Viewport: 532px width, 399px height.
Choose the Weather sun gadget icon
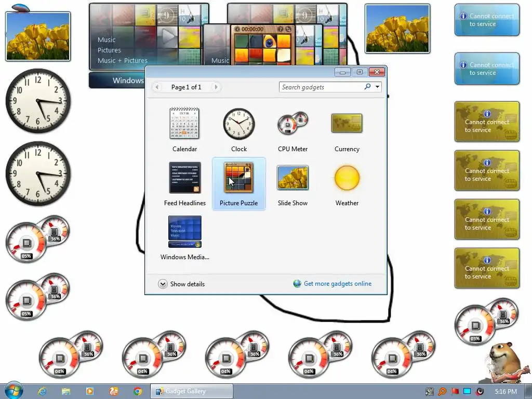347,178
